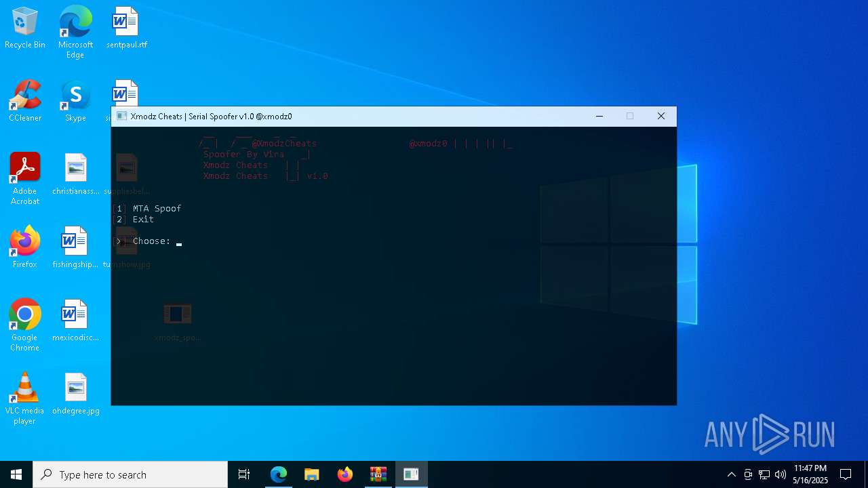Image resolution: width=868 pixels, height=488 pixels.
Task: Select the sentpaul.rtf document icon
Action: (127, 28)
